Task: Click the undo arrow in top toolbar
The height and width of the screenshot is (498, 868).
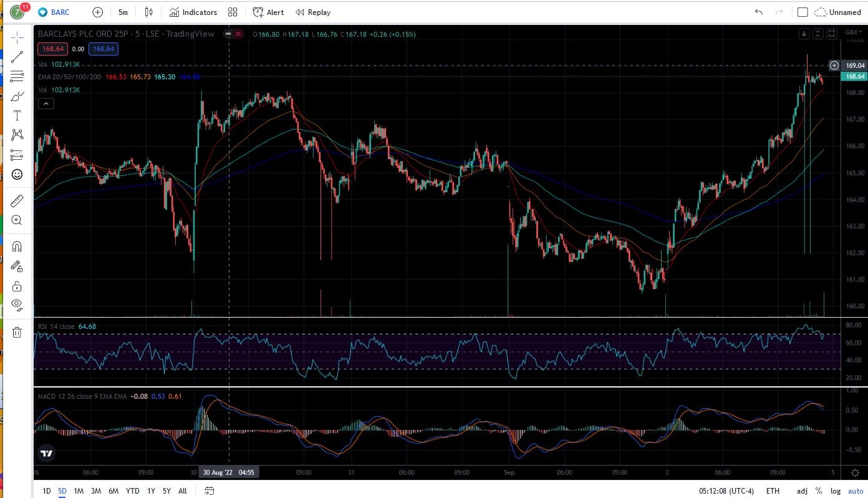Action: point(758,12)
